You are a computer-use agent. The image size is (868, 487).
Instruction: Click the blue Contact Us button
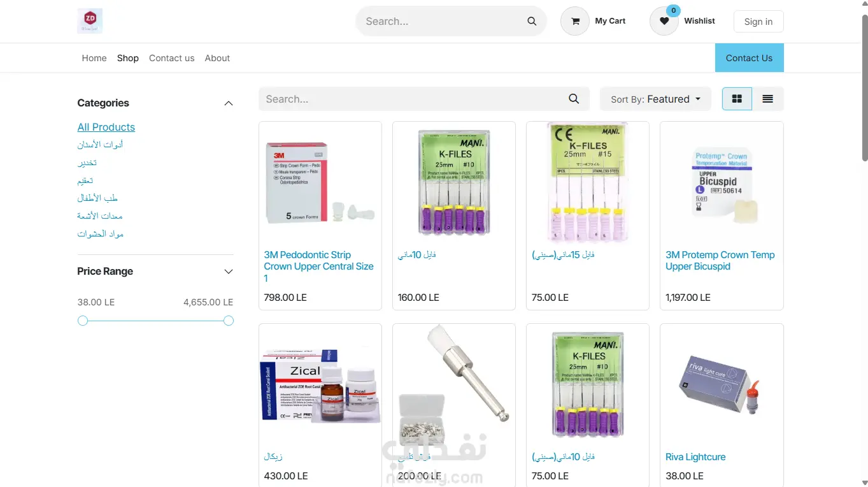pos(749,58)
